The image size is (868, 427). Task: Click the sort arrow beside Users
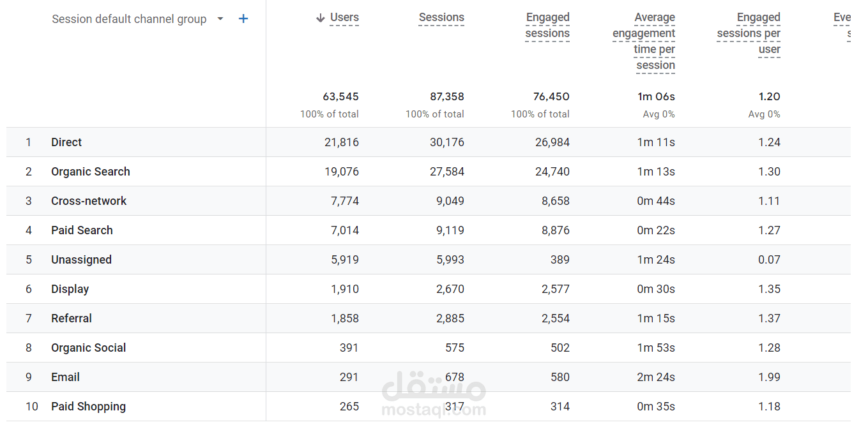(x=321, y=18)
